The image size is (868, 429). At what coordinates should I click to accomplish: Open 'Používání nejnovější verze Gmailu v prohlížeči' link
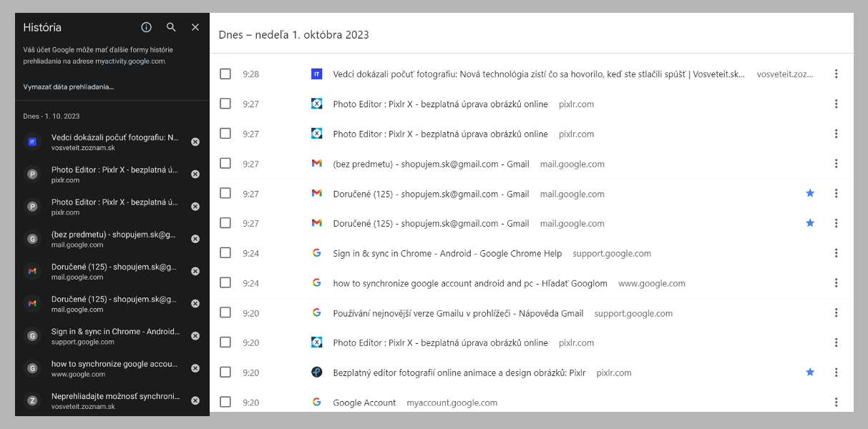(458, 313)
